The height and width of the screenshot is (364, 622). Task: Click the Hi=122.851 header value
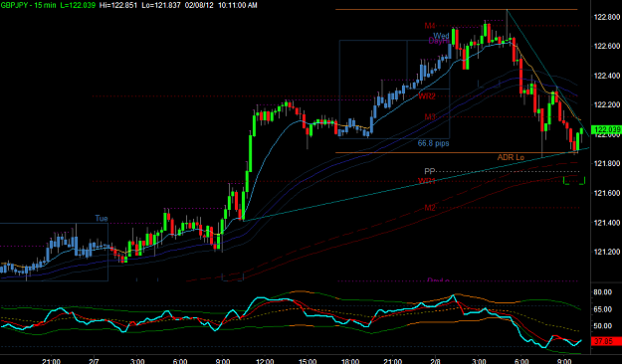pyautogui.click(x=119, y=5)
